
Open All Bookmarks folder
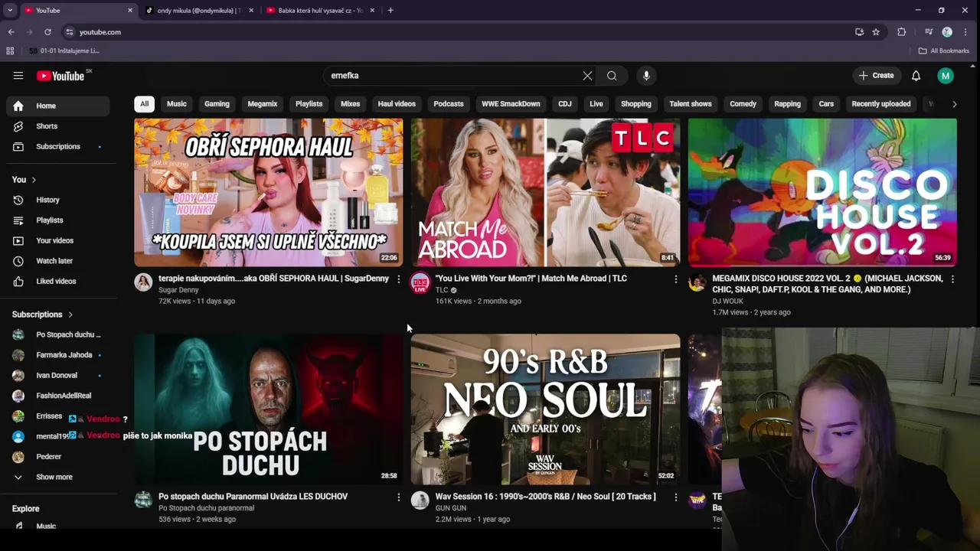pos(944,51)
